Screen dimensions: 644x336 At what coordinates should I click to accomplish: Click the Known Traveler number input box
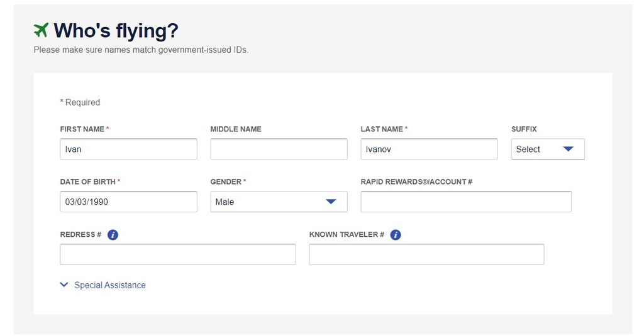(x=427, y=254)
